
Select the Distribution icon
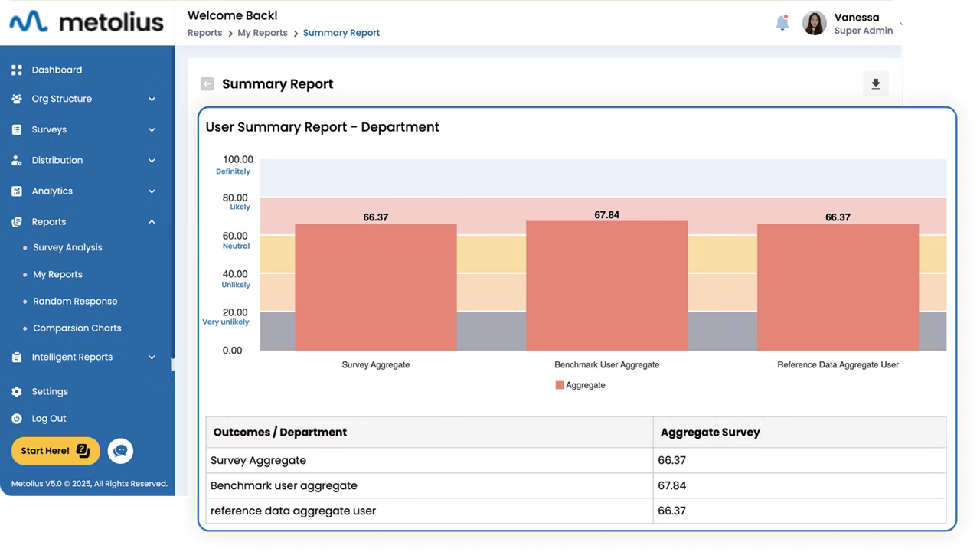(x=17, y=160)
